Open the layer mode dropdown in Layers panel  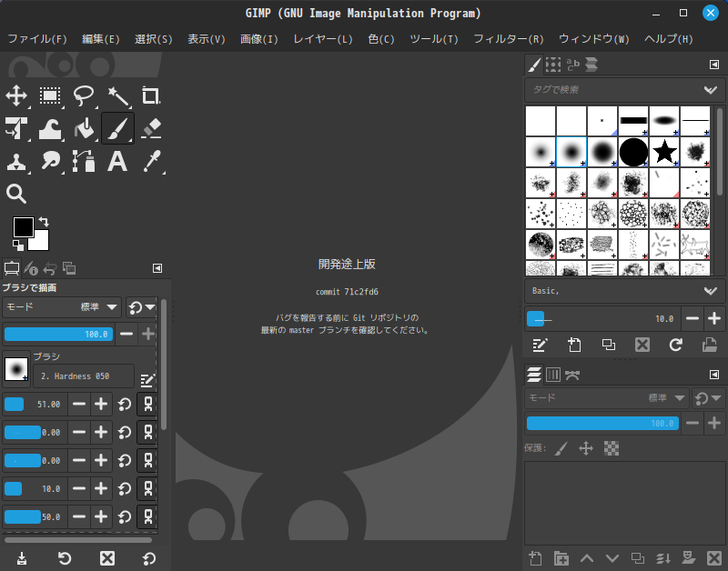click(x=606, y=398)
